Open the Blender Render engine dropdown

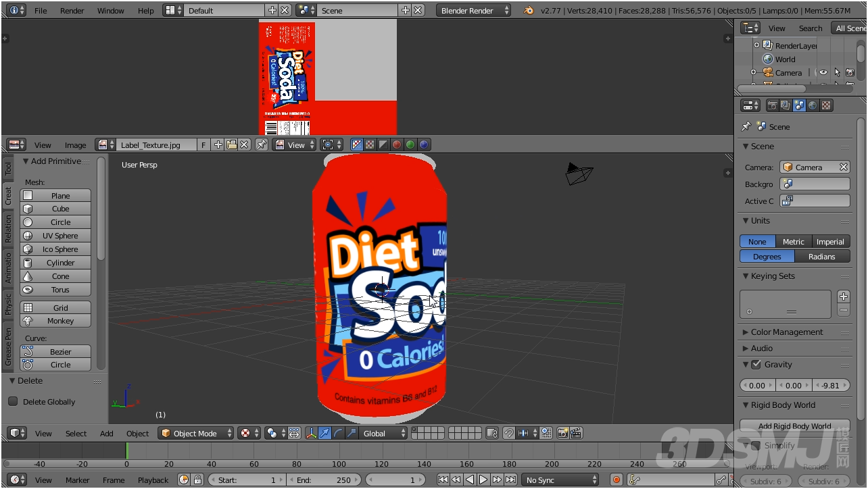pyautogui.click(x=474, y=10)
